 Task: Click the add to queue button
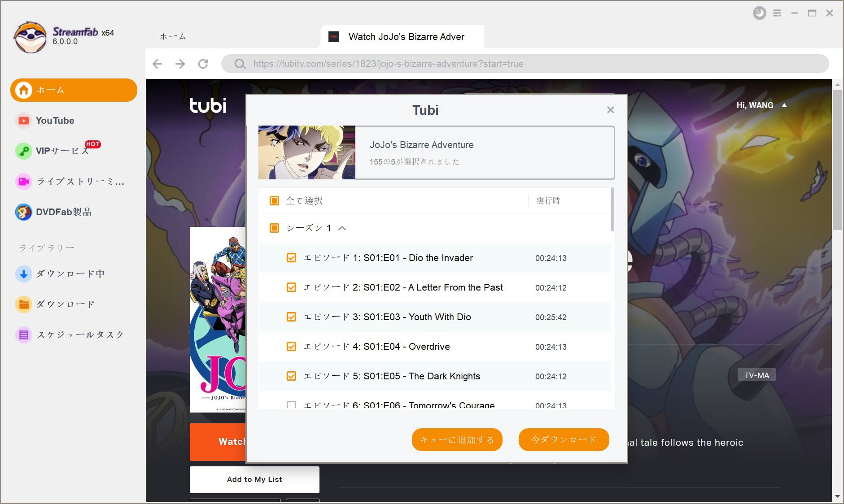457,439
